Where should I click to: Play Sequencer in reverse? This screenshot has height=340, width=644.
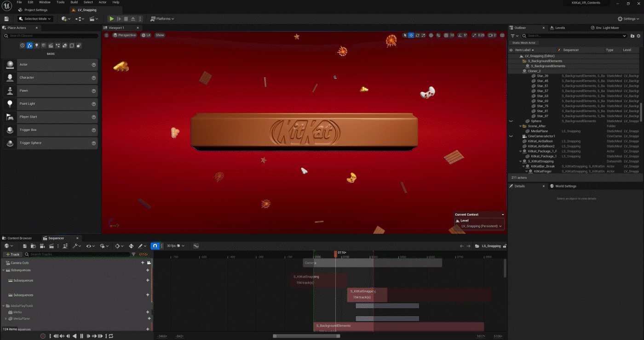pos(75,336)
